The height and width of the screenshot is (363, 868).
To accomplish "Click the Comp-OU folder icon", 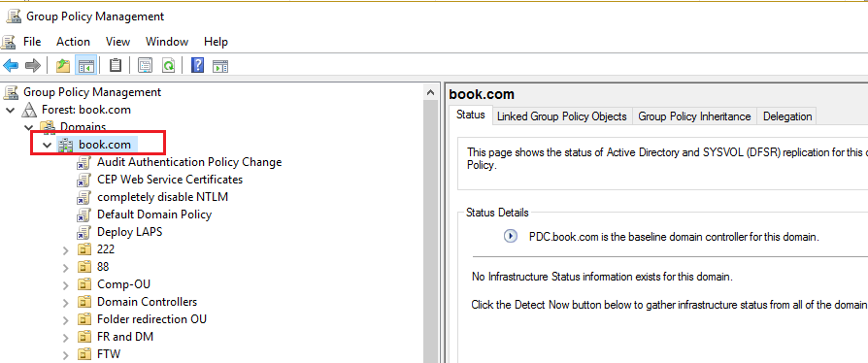I will point(84,284).
